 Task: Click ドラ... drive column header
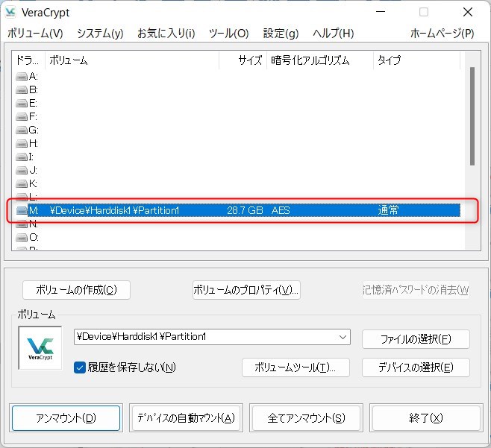[28, 60]
